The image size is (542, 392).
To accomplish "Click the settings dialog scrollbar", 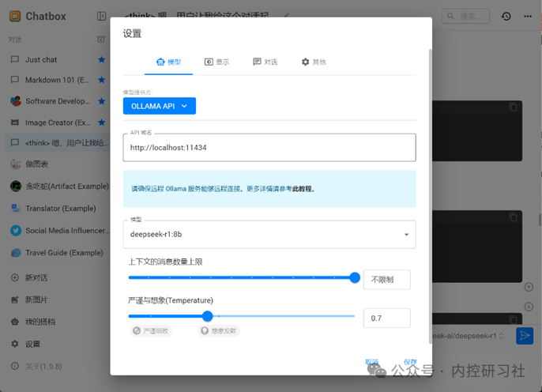I will point(431,196).
